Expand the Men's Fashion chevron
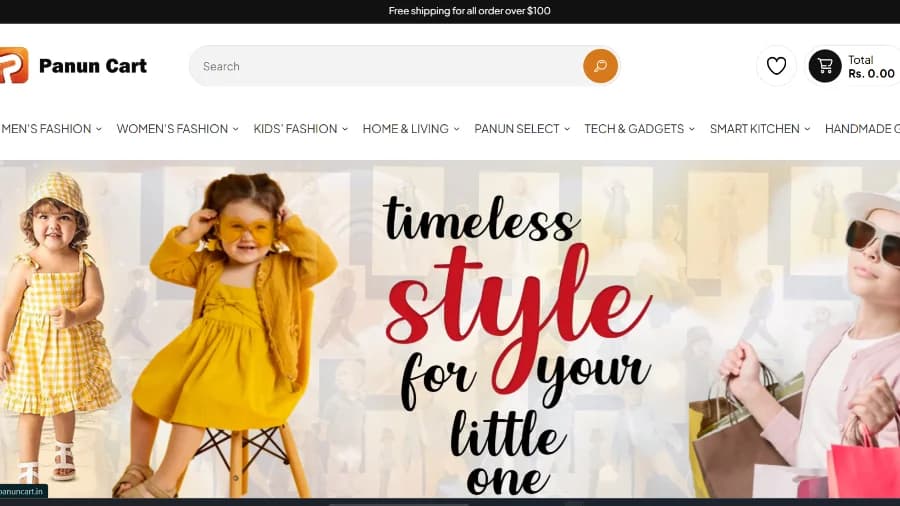This screenshot has width=900, height=506. (99, 129)
